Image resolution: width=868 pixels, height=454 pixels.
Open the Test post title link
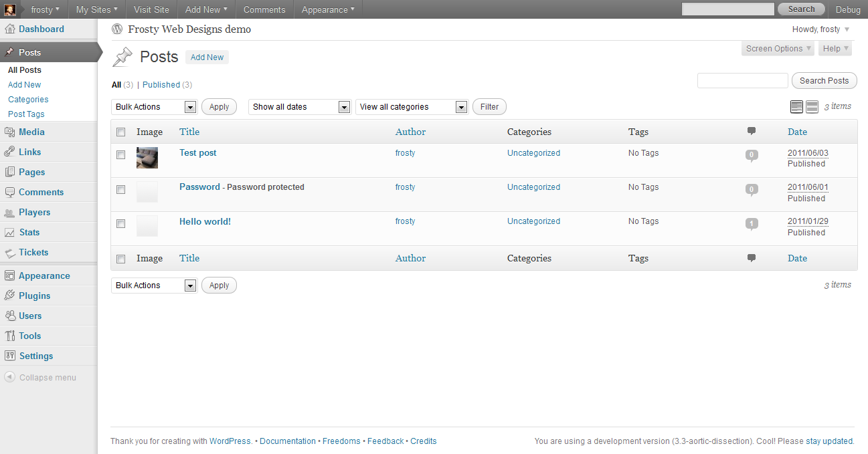click(x=198, y=153)
